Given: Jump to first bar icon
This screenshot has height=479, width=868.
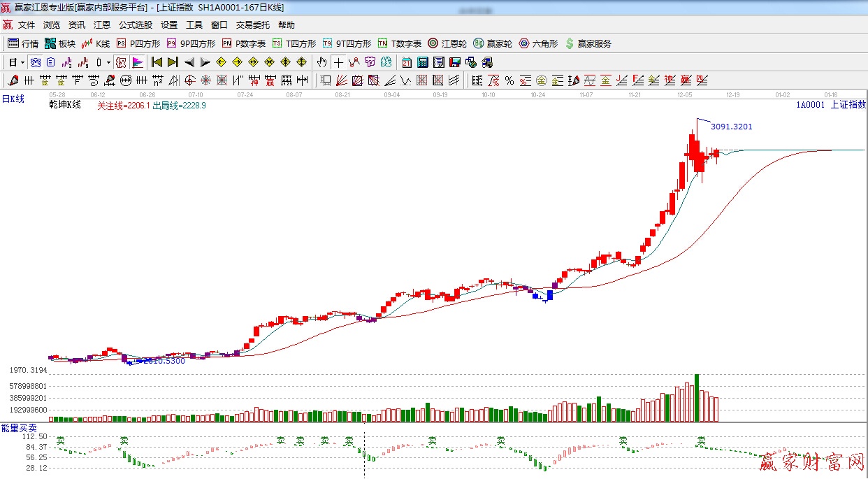Looking at the screenshot, I should point(157,62).
